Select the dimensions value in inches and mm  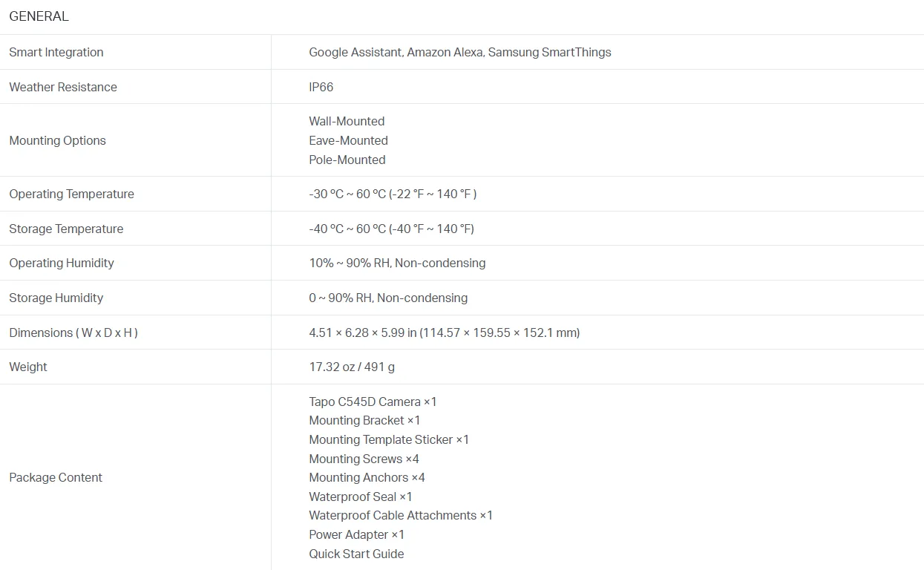coord(444,332)
